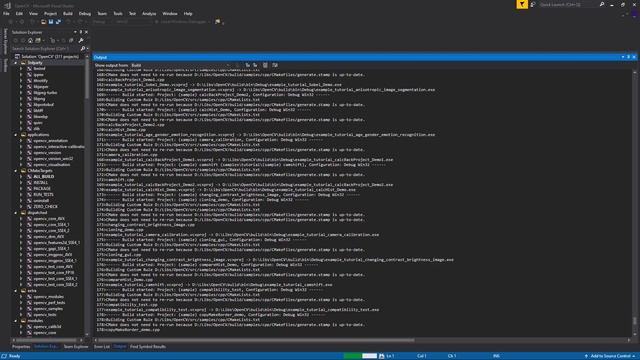This screenshot has height=360, width=640.
Task: Open the Project menu
Action: coord(50,13)
